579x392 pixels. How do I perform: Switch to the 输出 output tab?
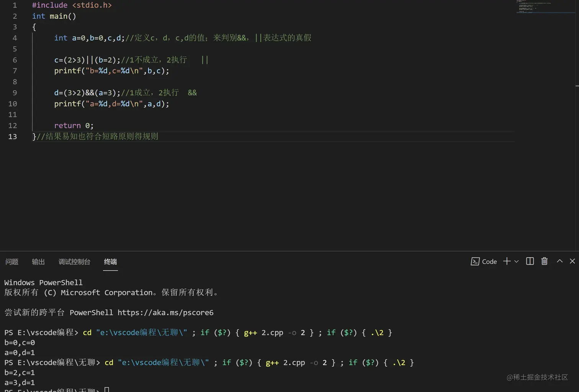coord(38,262)
